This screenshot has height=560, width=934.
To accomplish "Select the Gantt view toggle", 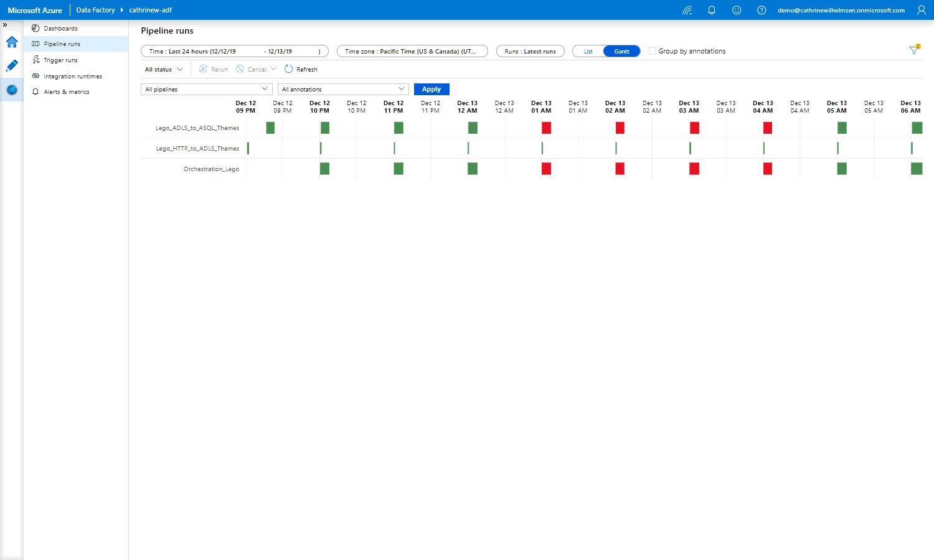I will coord(621,52).
